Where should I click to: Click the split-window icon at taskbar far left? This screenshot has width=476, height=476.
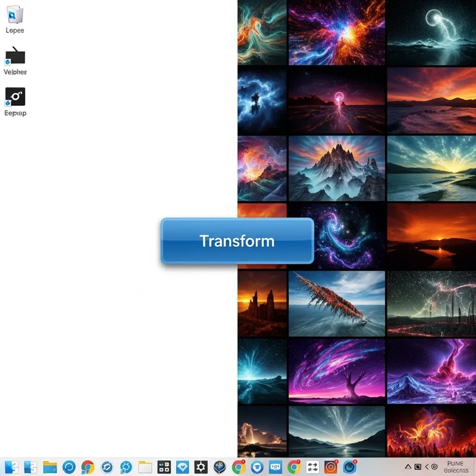(x=11, y=467)
